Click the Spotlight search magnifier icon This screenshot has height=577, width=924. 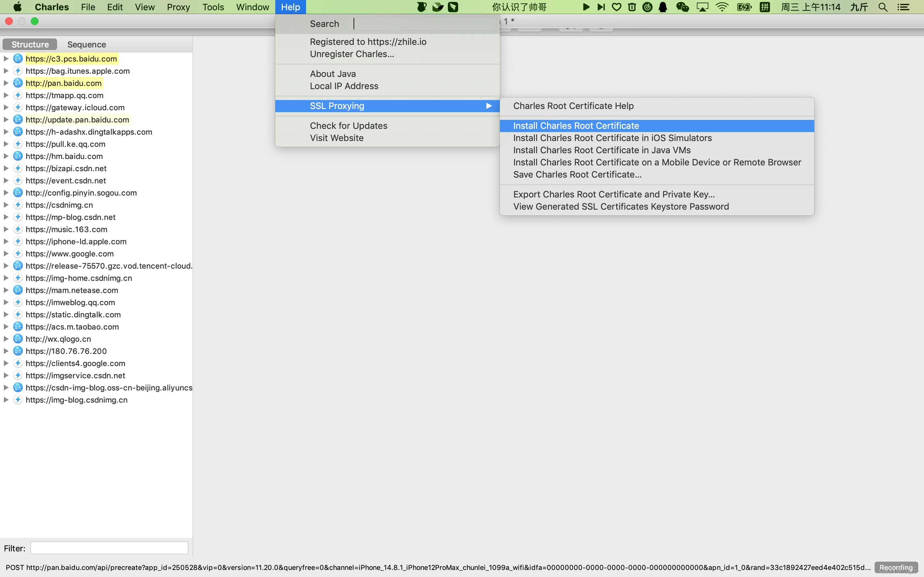point(882,7)
